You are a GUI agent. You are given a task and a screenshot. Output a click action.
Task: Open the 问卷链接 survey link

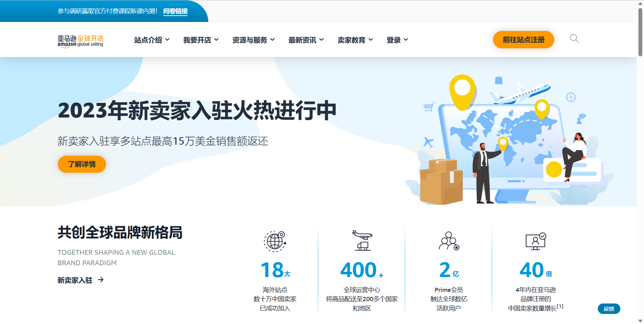pyautogui.click(x=175, y=11)
